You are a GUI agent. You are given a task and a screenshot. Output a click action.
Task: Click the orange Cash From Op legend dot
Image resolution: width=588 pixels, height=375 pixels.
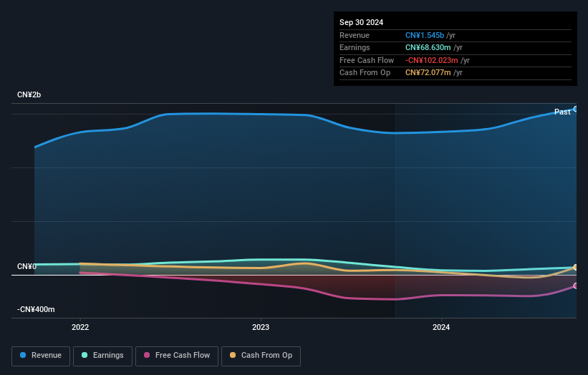[233, 355]
